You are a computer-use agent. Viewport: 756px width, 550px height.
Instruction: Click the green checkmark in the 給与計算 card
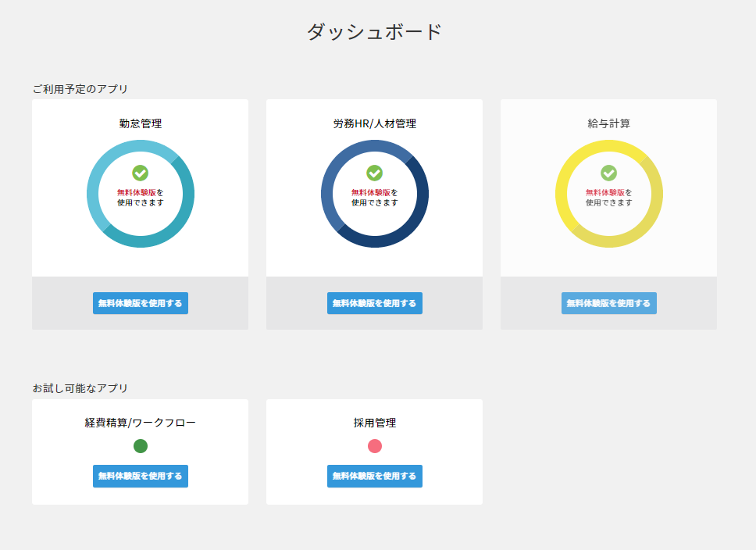pos(609,173)
